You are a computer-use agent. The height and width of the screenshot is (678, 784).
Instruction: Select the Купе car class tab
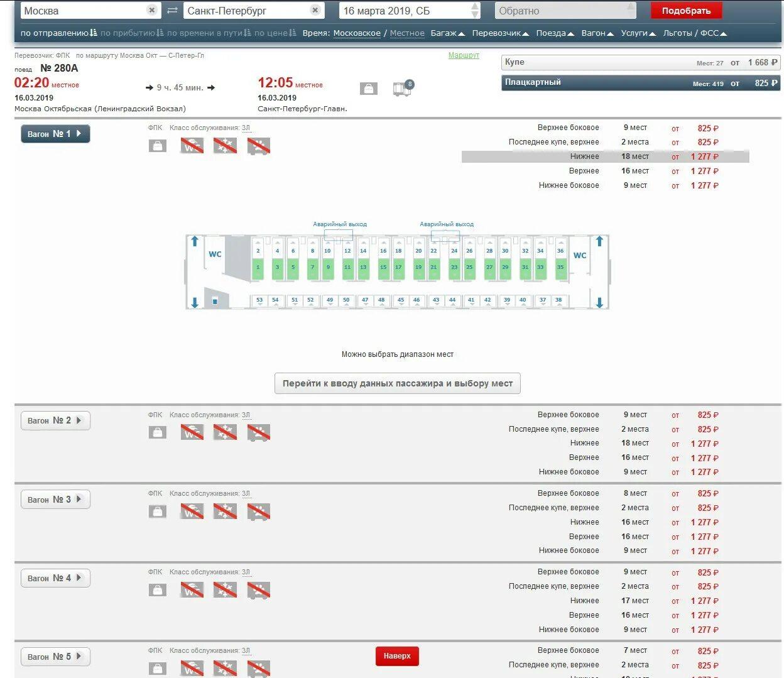pyautogui.click(x=641, y=62)
